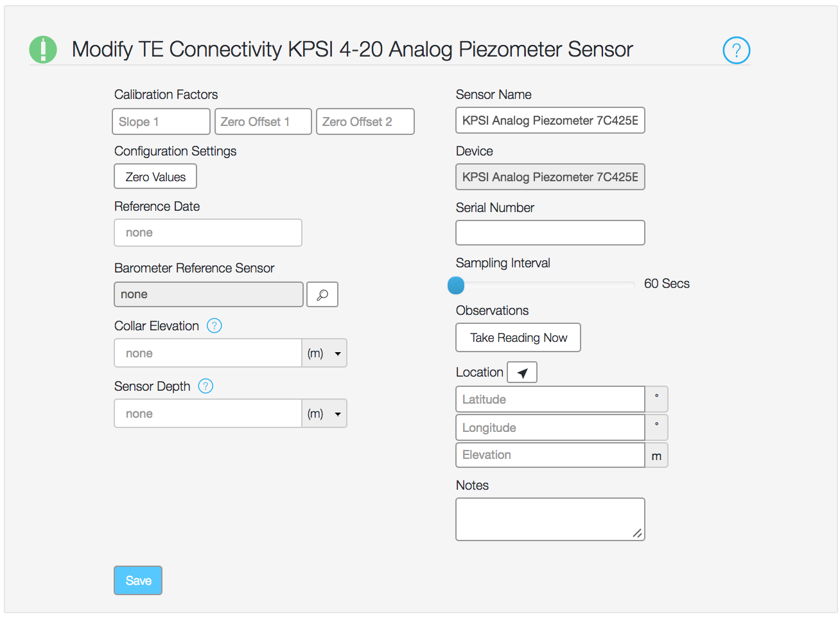Focus the Slope 1 calibration field
840x617 pixels.
pyautogui.click(x=161, y=121)
